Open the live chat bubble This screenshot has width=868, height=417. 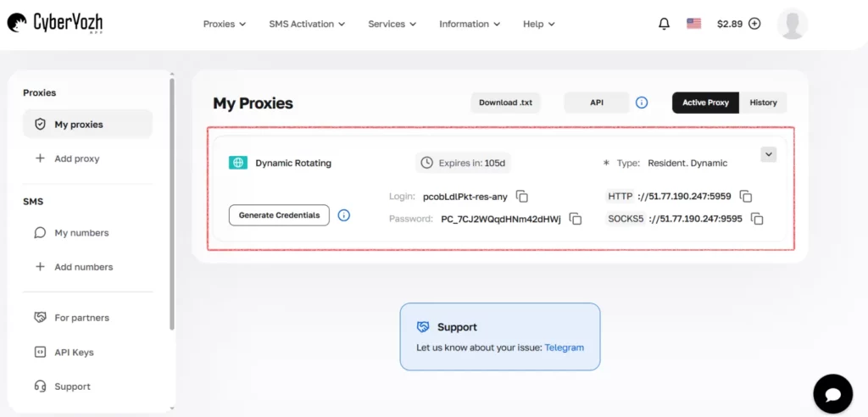click(x=832, y=394)
